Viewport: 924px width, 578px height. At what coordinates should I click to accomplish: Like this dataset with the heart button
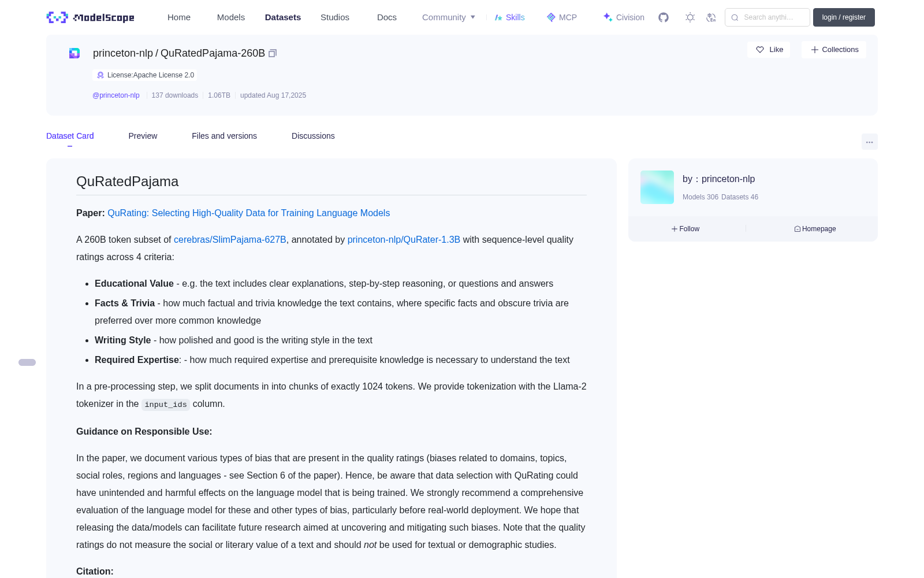769,50
